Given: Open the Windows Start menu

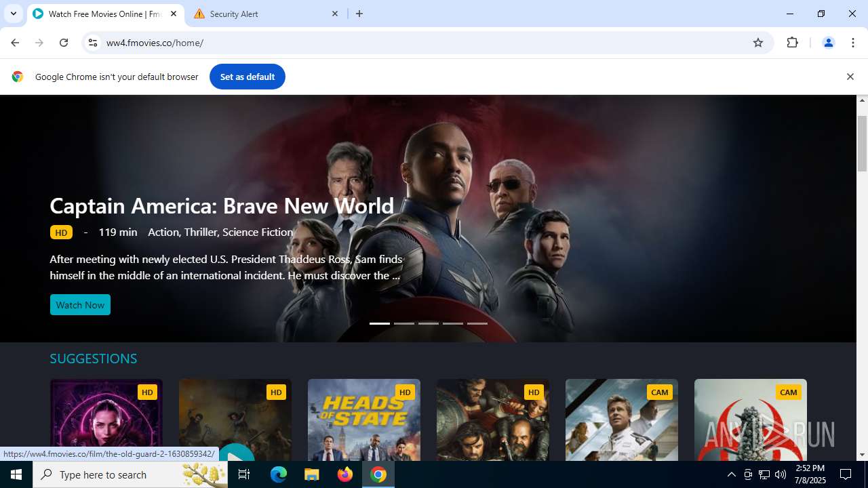Looking at the screenshot, I should (16, 474).
